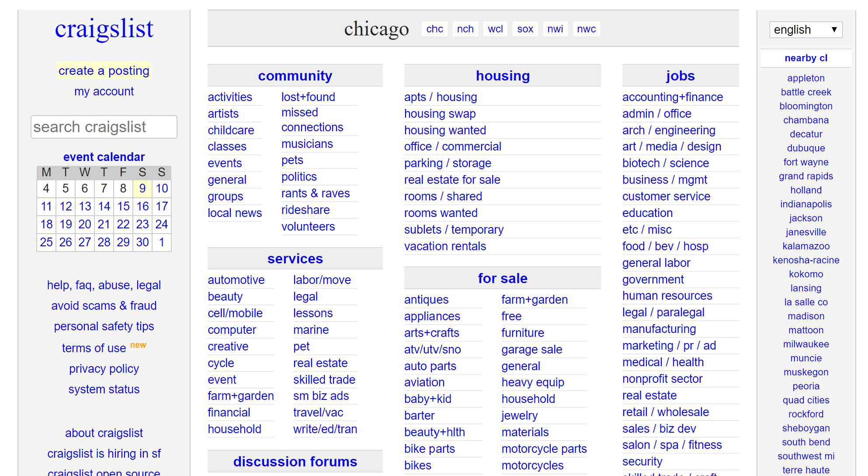Viewport: 868px width, 476px height.
Task: Click the 'avoid scams & fraud' link
Action: pyautogui.click(x=105, y=305)
